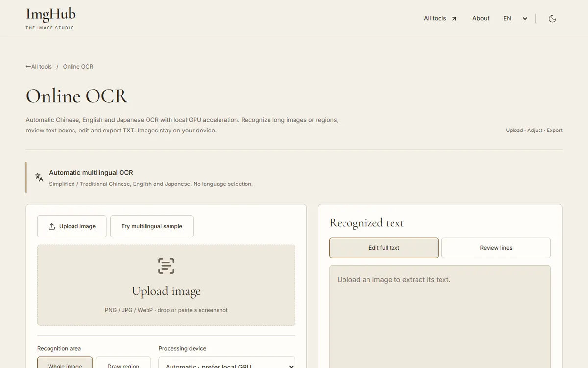Viewport: 588px width, 368px height.
Task: Select the Draw region recognition option
Action: click(123, 363)
